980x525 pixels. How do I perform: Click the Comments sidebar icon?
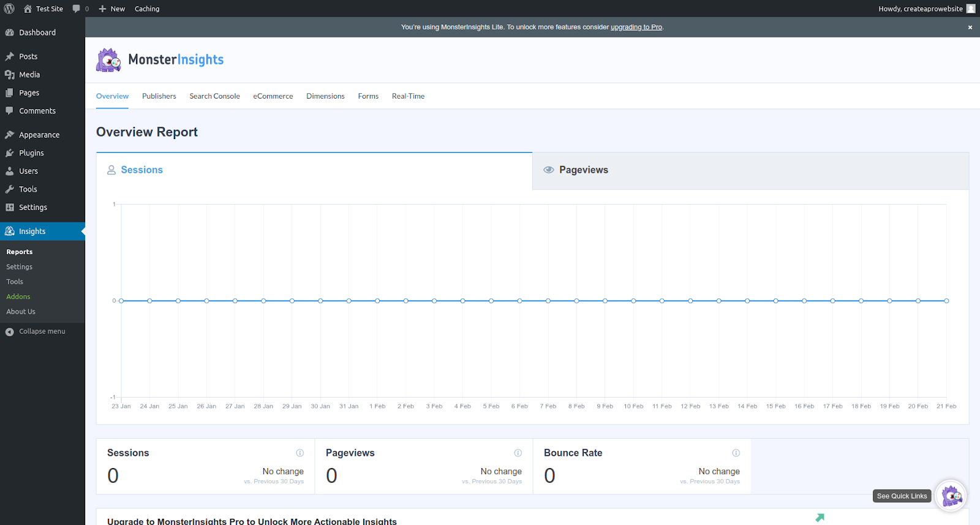click(10, 111)
